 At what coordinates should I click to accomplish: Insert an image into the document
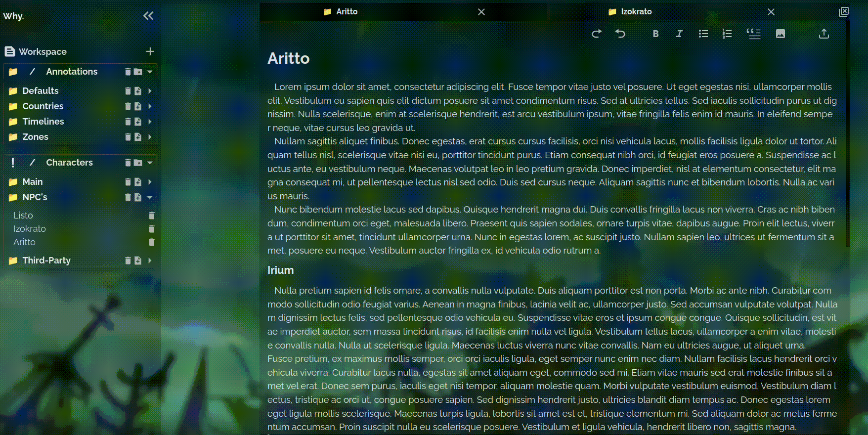click(x=781, y=34)
